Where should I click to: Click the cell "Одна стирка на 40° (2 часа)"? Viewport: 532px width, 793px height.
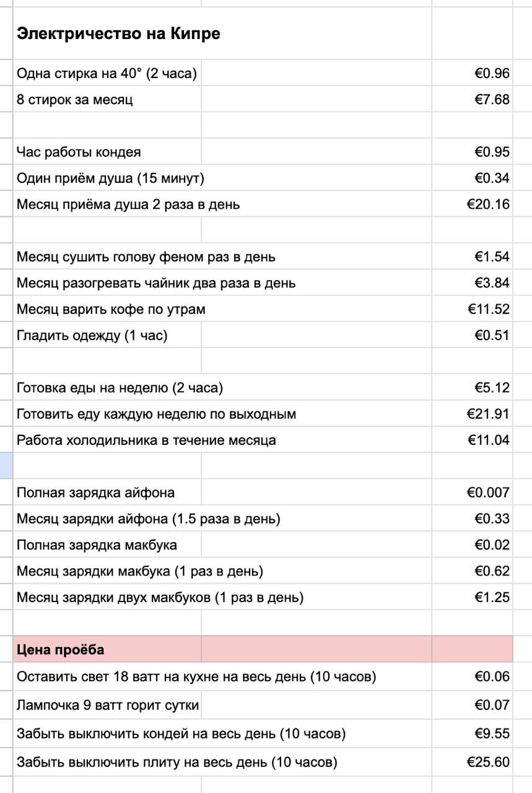(107, 74)
